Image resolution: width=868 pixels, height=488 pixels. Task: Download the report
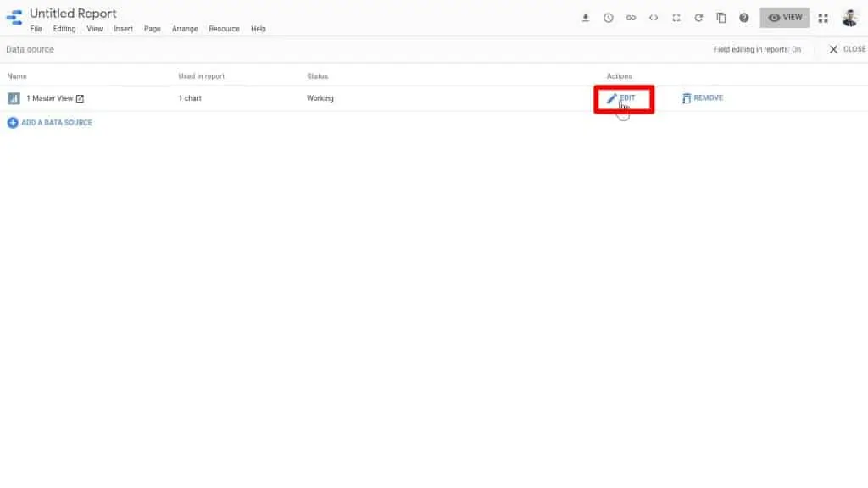tap(585, 17)
